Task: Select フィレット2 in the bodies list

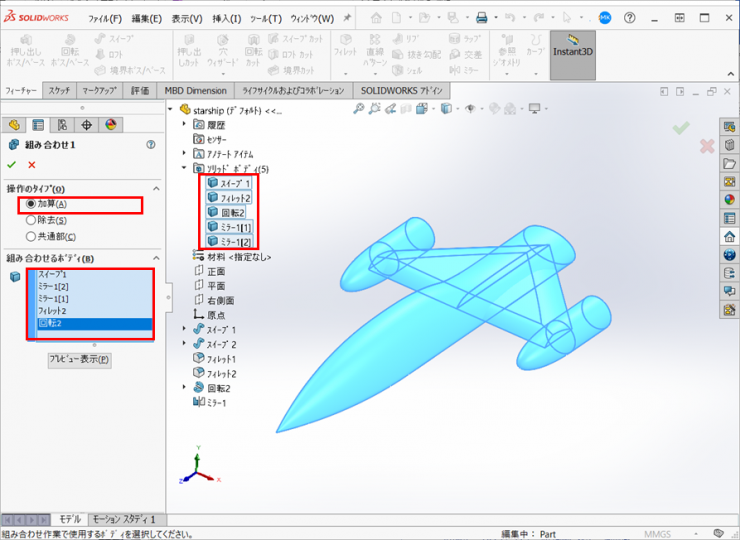Action: tap(52, 311)
